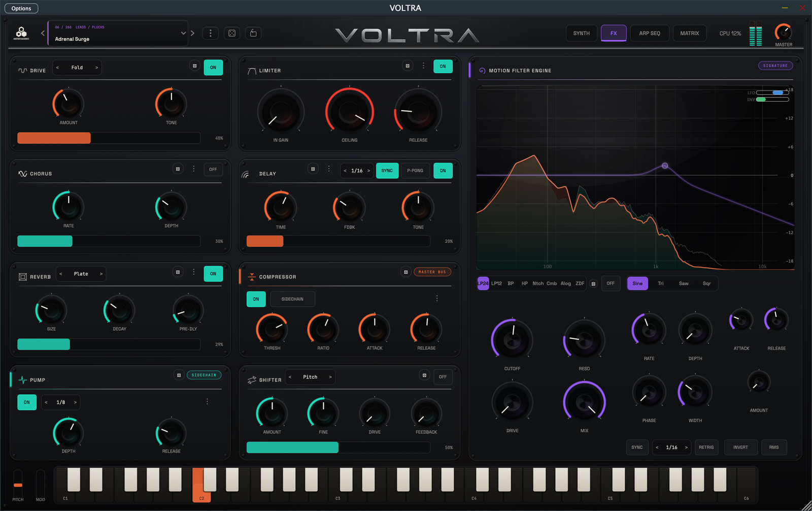
Task: Click the Reverb module randomize icon
Action: [178, 272]
